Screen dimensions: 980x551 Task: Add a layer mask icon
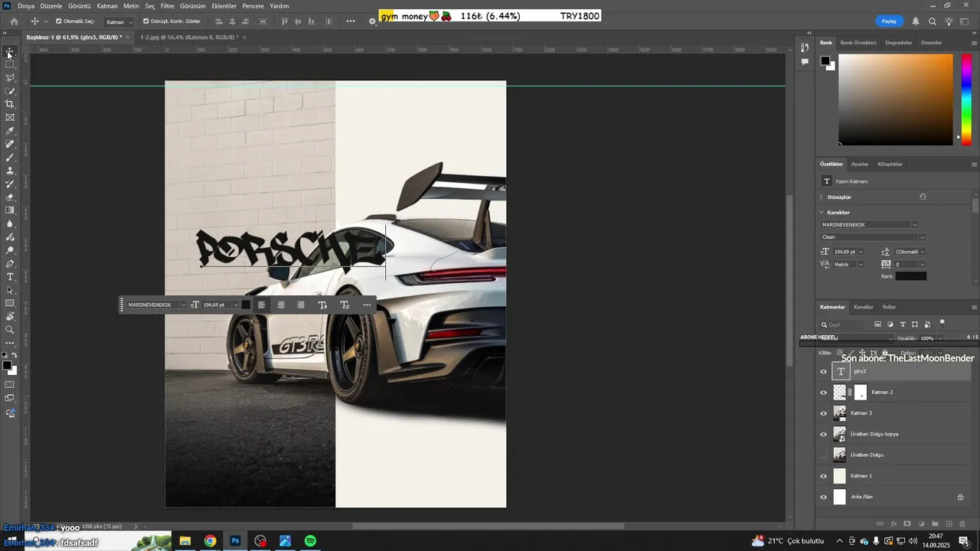pyautogui.click(x=907, y=524)
